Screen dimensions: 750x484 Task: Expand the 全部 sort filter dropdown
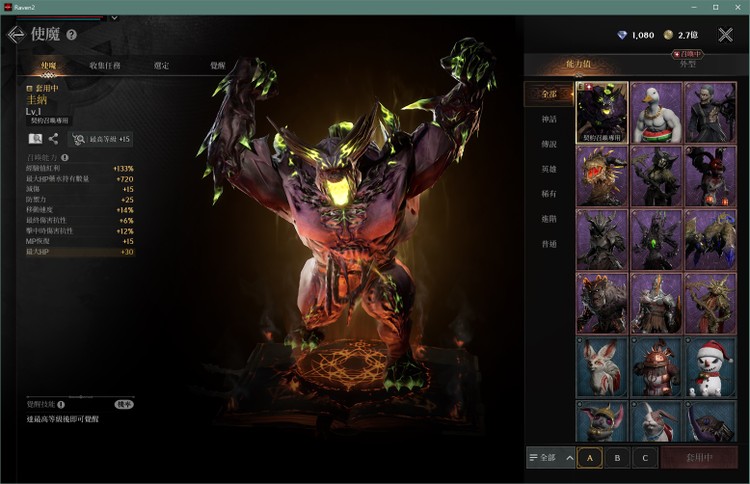(x=550, y=458)
